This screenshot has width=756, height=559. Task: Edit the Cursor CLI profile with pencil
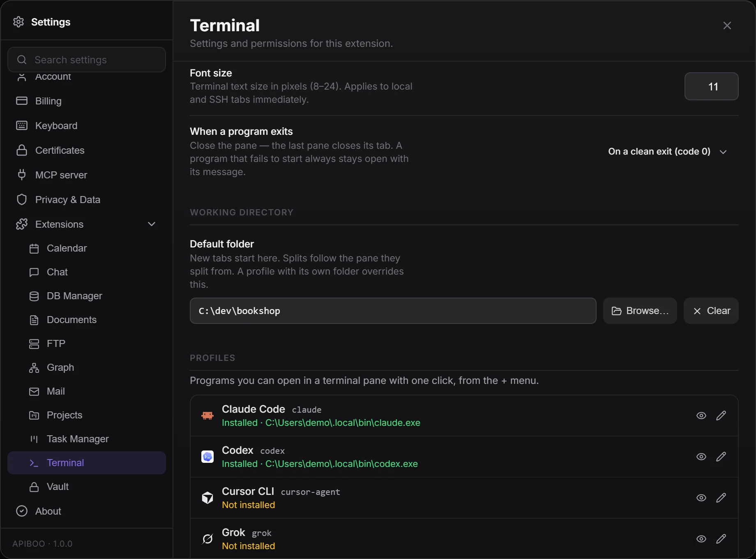point(721,498)
